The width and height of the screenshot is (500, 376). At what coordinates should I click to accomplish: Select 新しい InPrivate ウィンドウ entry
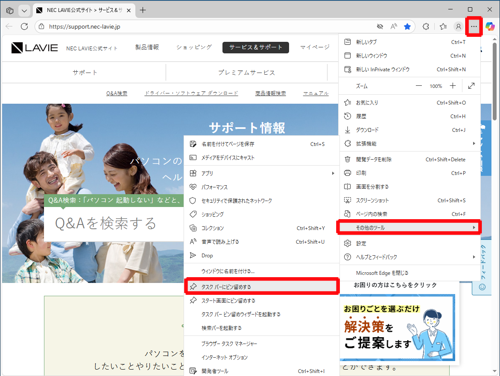pos(410,69)
